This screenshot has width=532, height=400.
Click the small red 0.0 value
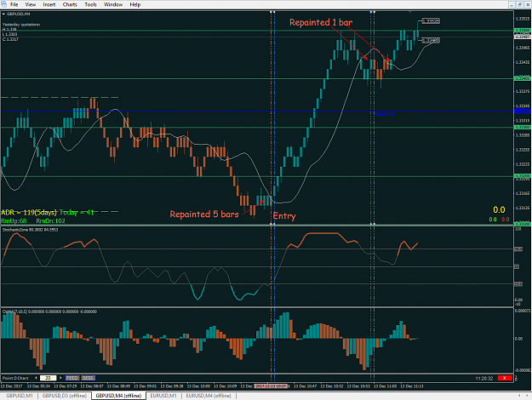(x=506, y=220)
